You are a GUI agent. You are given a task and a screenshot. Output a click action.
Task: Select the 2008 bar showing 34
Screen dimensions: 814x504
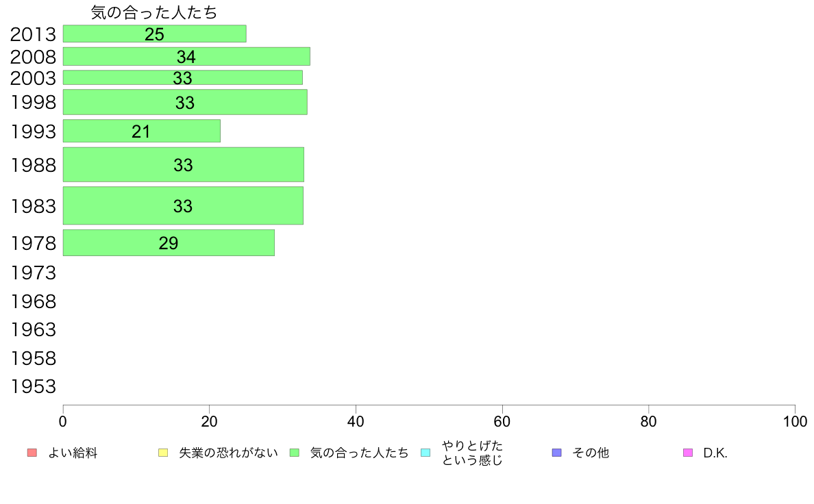187,57
